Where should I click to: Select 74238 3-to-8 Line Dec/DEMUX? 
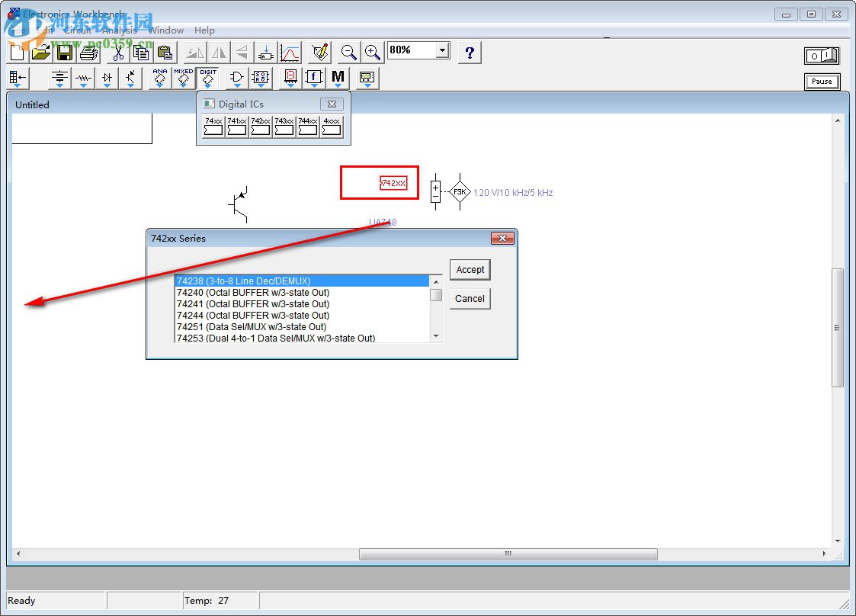pyautogui.click(x=302, y=281)
